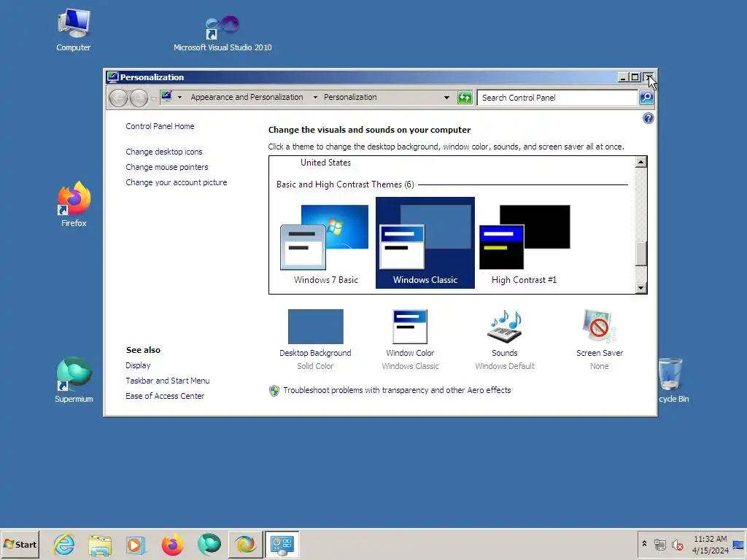Viewport: 747px width, 560px height.
Task: Click the theme list scroll up arrow
Action: [x=640, y=163]
